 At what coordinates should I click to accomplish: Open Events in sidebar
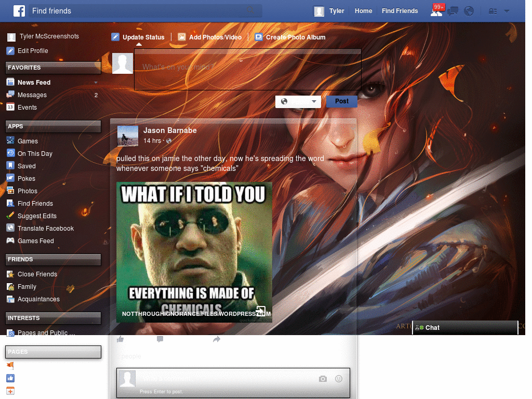(x=27, y=108)
